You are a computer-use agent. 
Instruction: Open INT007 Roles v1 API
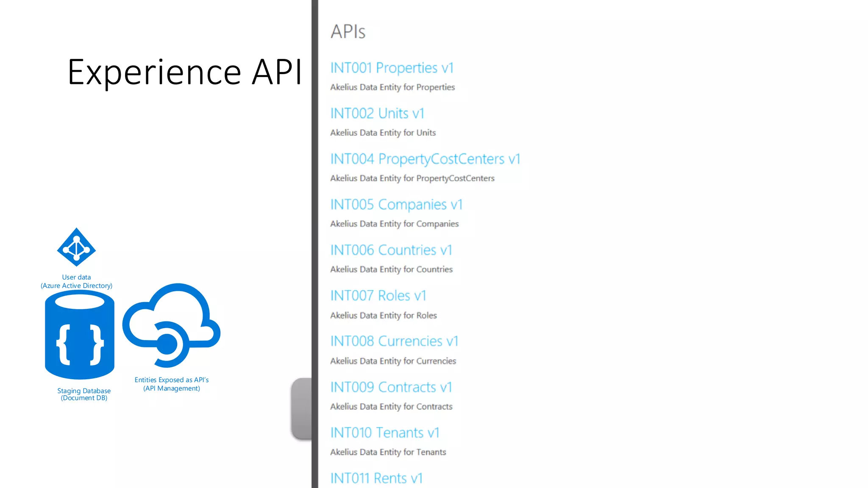(x=378, y=296)
